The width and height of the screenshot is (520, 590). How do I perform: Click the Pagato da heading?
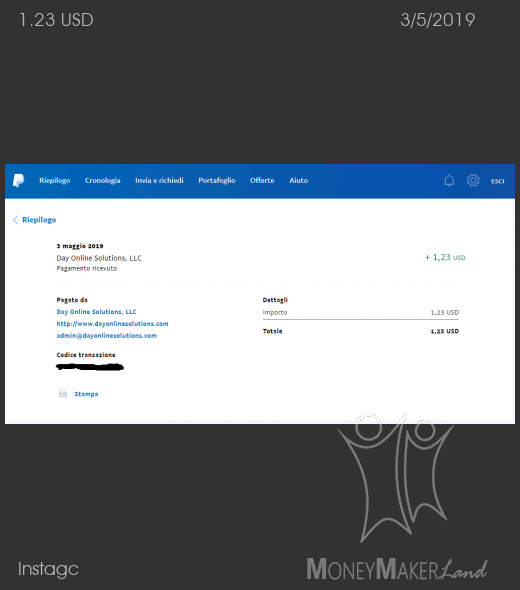point(72,300)
